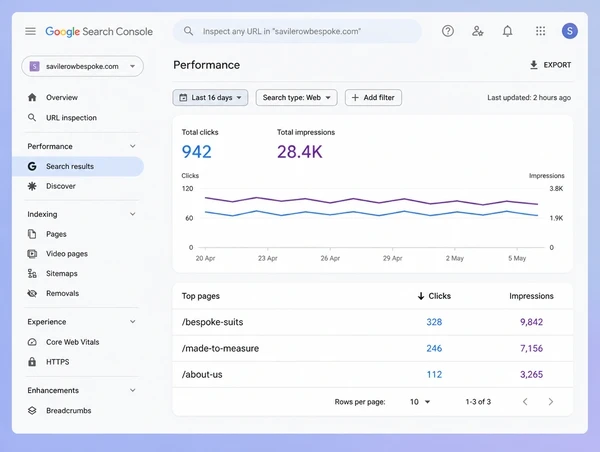Screen dimensions: 600x452
Task: Open the hamburger main menu
Action: (30, 31)
